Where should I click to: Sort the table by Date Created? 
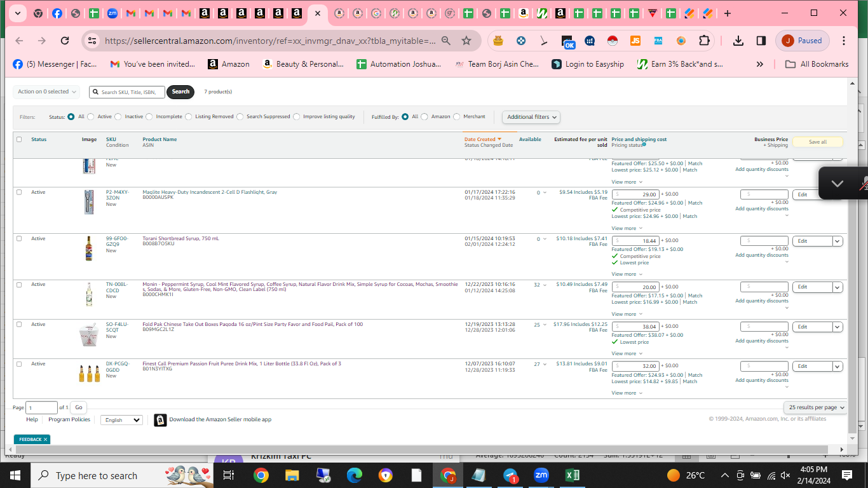[482, 139]
